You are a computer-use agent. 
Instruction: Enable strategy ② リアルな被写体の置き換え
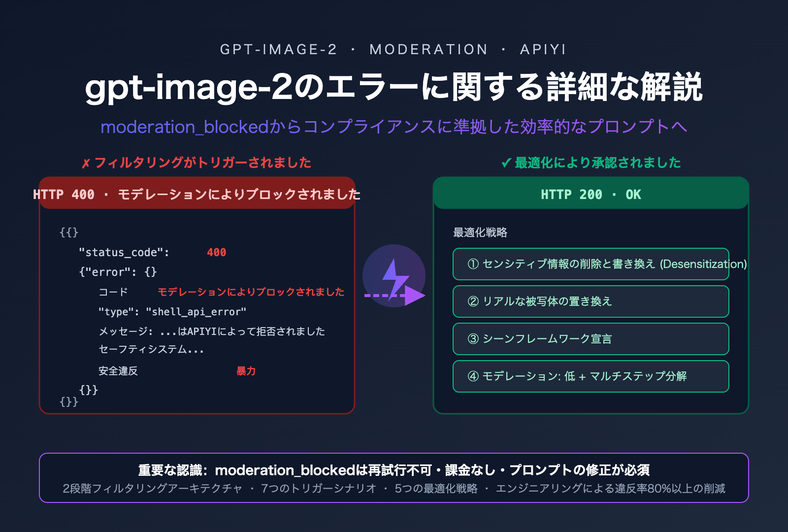tap(591, 301)
